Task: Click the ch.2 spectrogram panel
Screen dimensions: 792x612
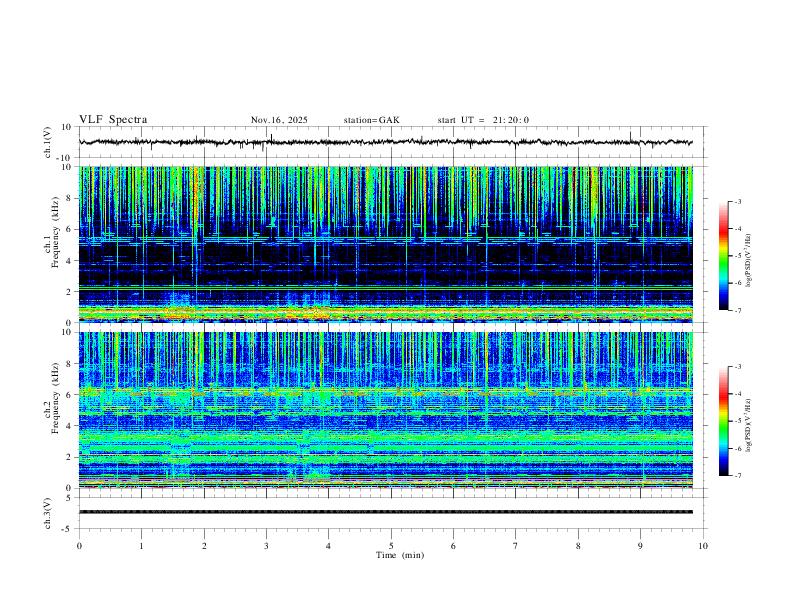Action: click(x=386, y=410)
